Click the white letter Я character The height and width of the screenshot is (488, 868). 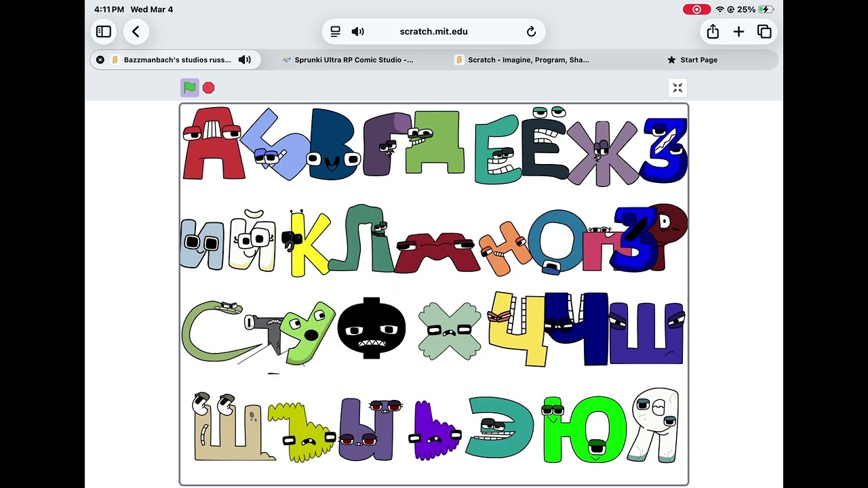point(653,426)
